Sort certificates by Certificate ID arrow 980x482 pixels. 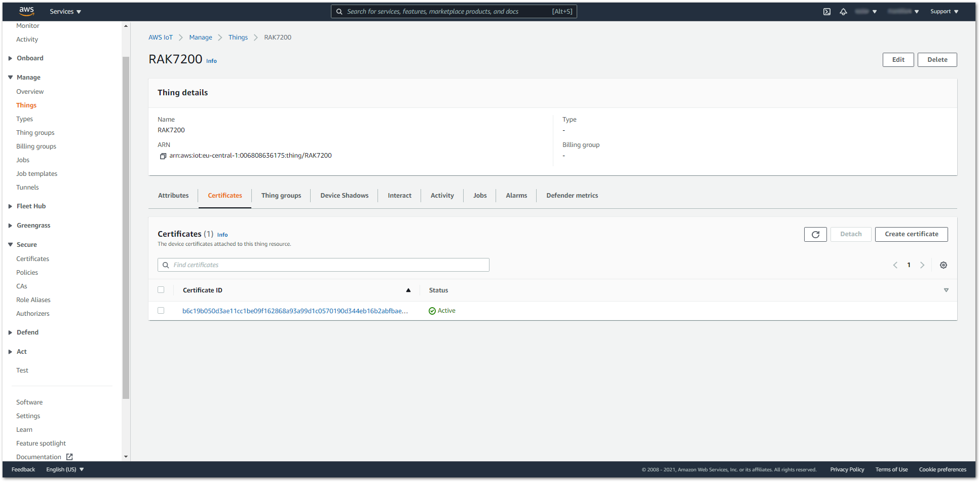408,290
